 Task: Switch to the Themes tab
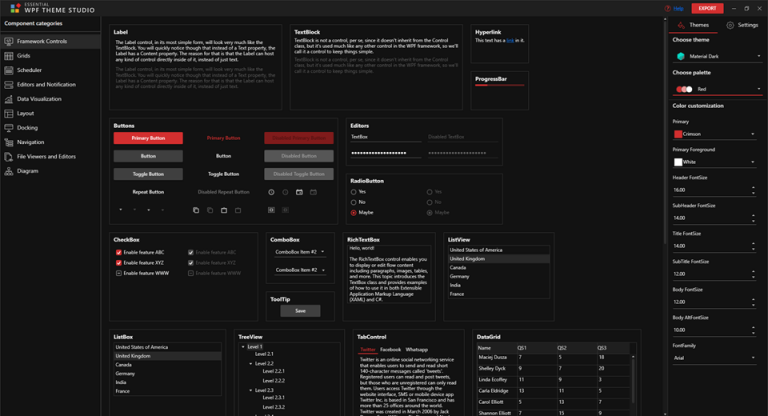693,25
